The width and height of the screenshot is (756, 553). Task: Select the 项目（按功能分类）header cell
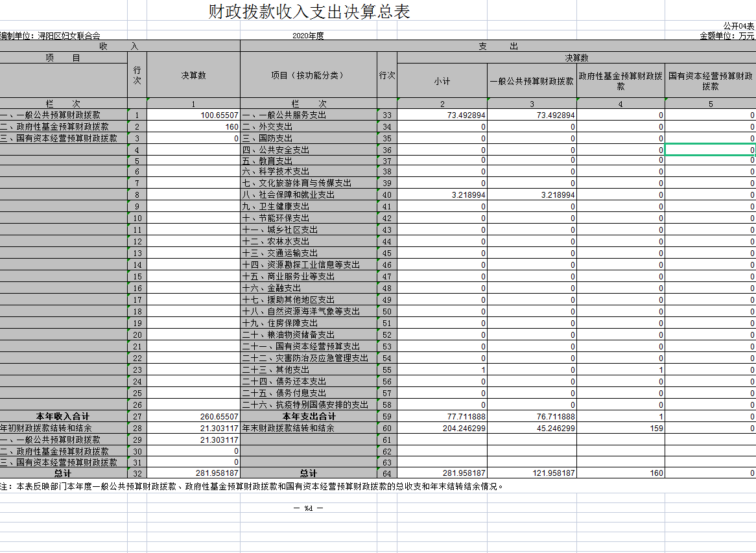click(308, 75)
